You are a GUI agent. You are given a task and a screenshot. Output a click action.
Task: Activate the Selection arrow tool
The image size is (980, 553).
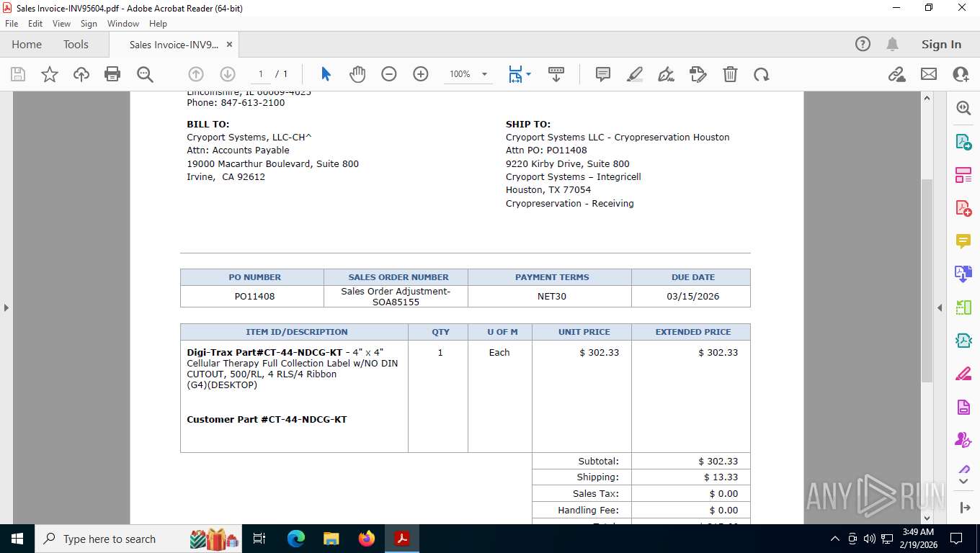326,74
